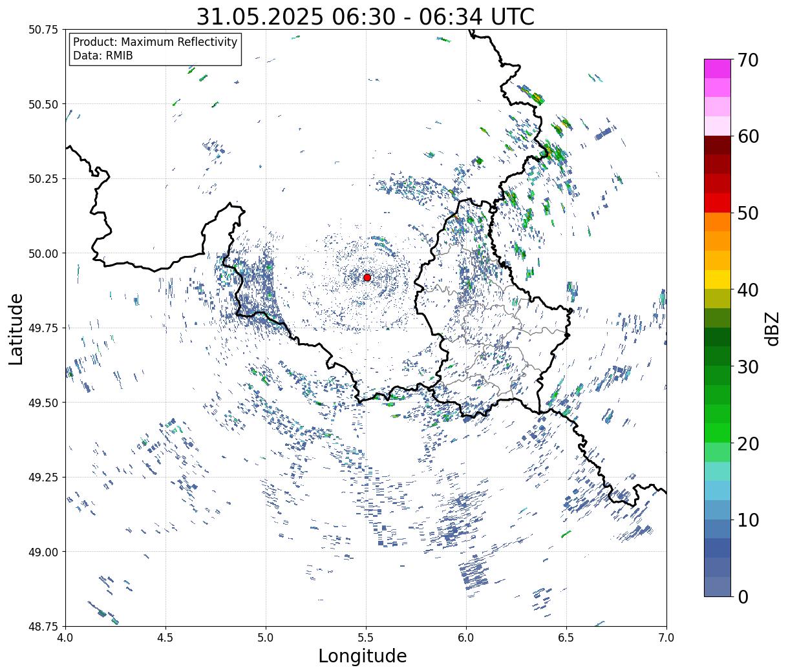
Task: Click the dark green swatch near 35 dBZ
Action: pyautogui.click(x=718, y=337)
